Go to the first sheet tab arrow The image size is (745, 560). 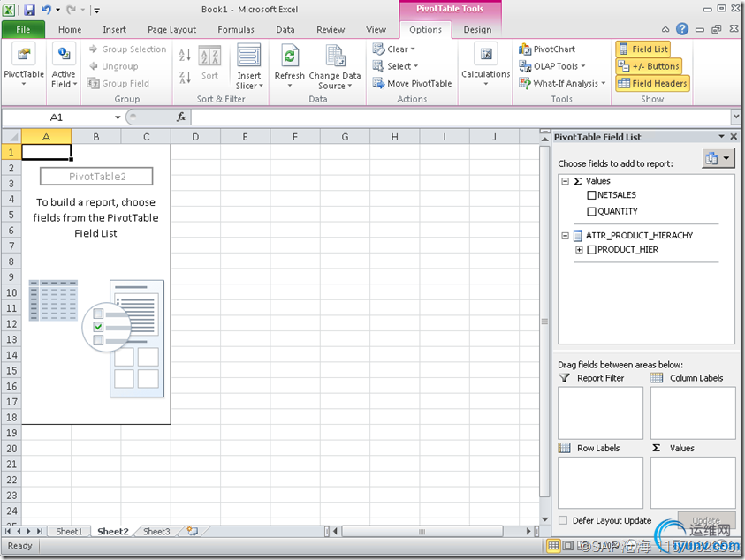pyautogui.click(x=8, y=532)
